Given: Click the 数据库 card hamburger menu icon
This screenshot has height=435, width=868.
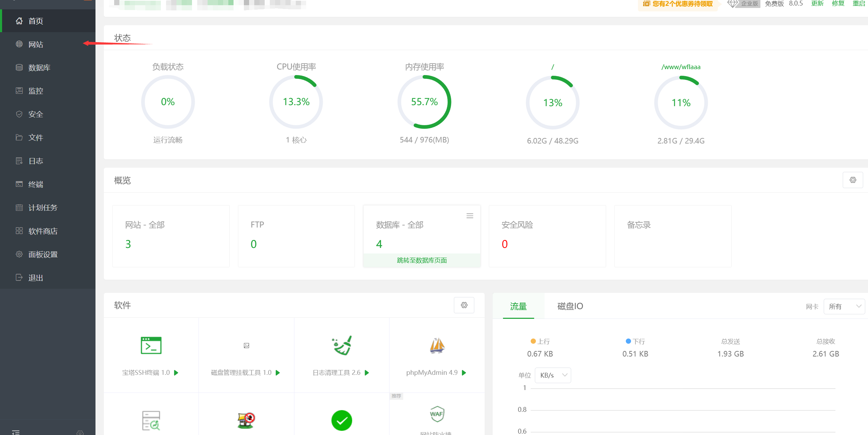Looking at the screenshot, I should pyautogui.click(x=469, y=216).
